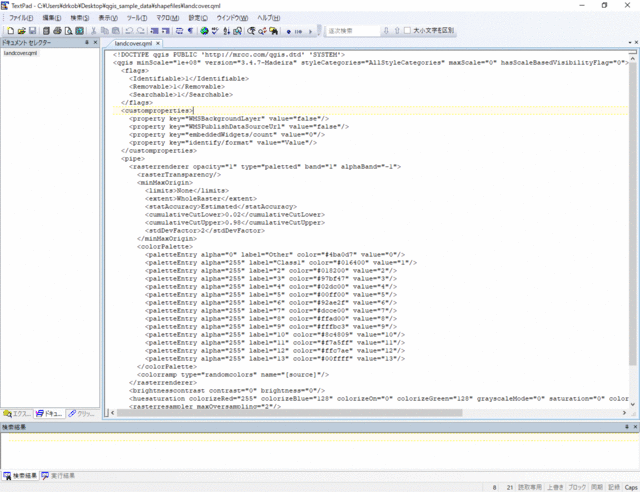The image size is (640, 492).
Task: Select landcover.qml in document selector list
Action: point(20,53)
